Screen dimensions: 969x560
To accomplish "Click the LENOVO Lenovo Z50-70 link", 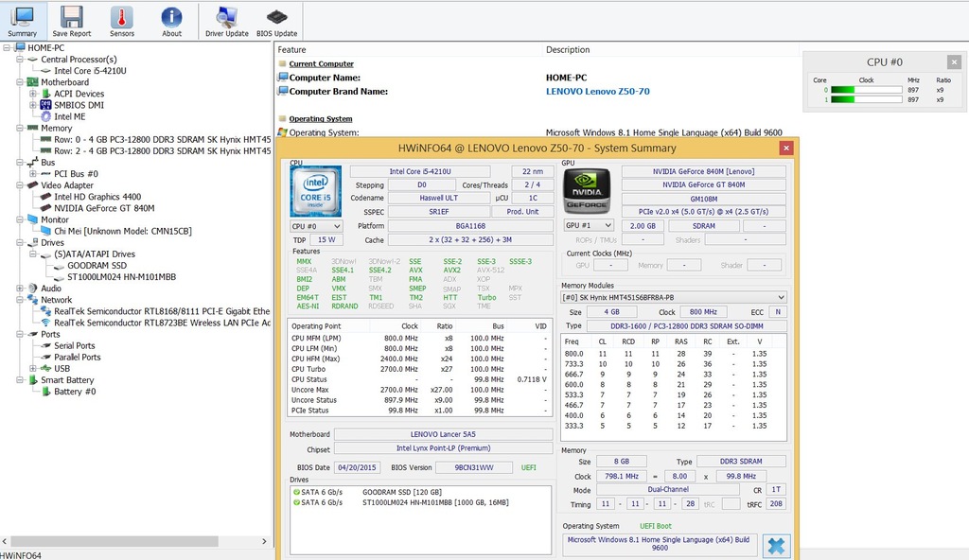I will [x=598, y=92].
